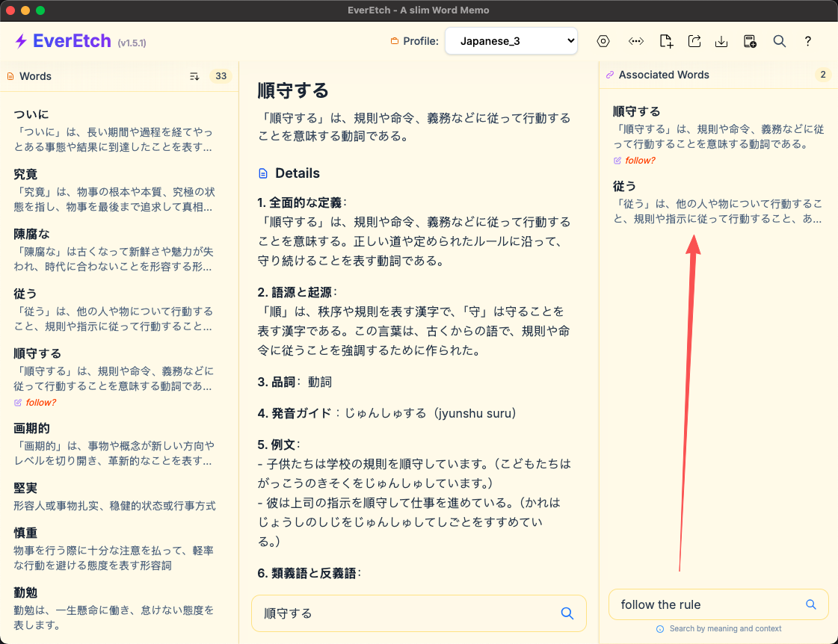
Task: Open the Profile dropdown showing Japanese_3
Action: point(511,41)
